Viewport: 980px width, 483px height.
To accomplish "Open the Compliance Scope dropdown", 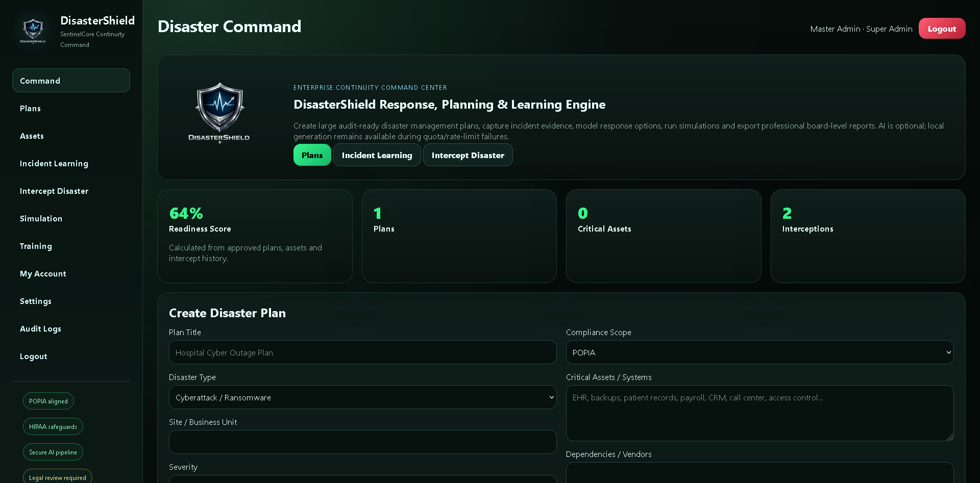I will (x=759, y=352).
